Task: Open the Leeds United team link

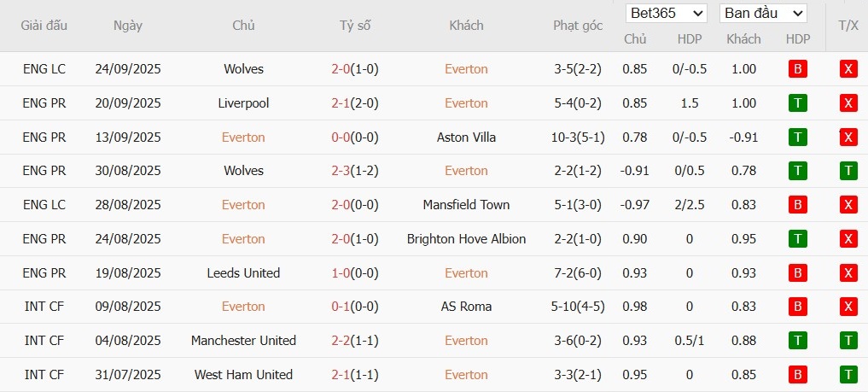Action: (243, 273)
